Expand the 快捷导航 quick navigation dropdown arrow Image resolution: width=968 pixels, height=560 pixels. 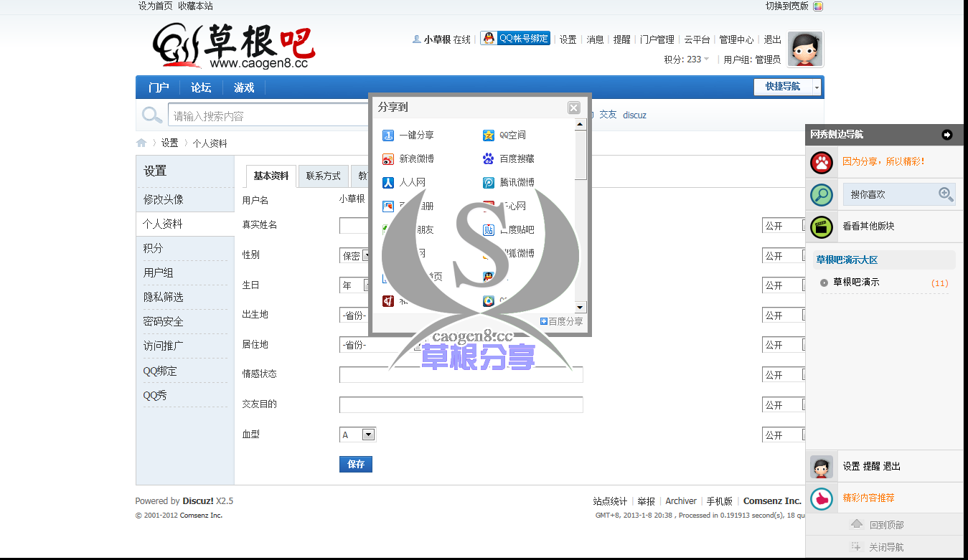coord(817,86)
